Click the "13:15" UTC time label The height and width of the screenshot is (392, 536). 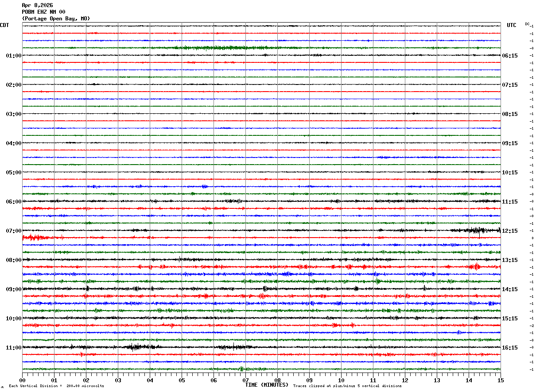click(x=510, y=260)
